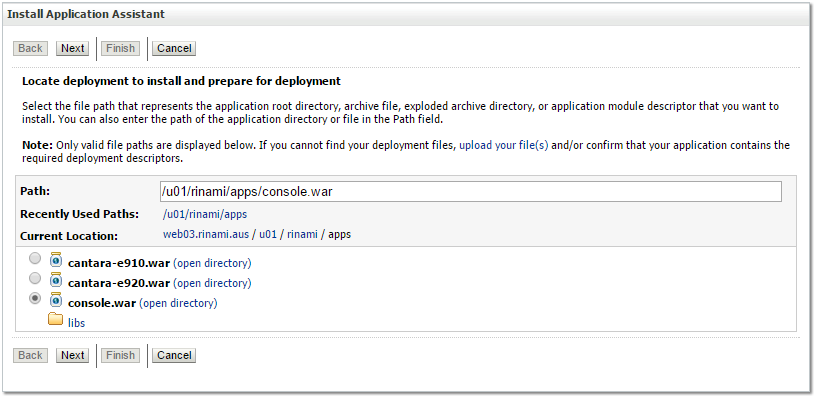The height and width of the screenshot is (396, 814).
Task: Select the console.war radio button
Action: 35,298
